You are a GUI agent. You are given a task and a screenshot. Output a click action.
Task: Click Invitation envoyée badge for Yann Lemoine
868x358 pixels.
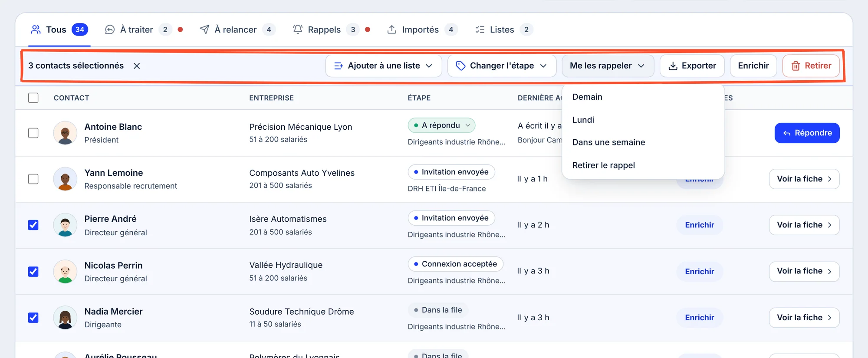click(451, 172)
